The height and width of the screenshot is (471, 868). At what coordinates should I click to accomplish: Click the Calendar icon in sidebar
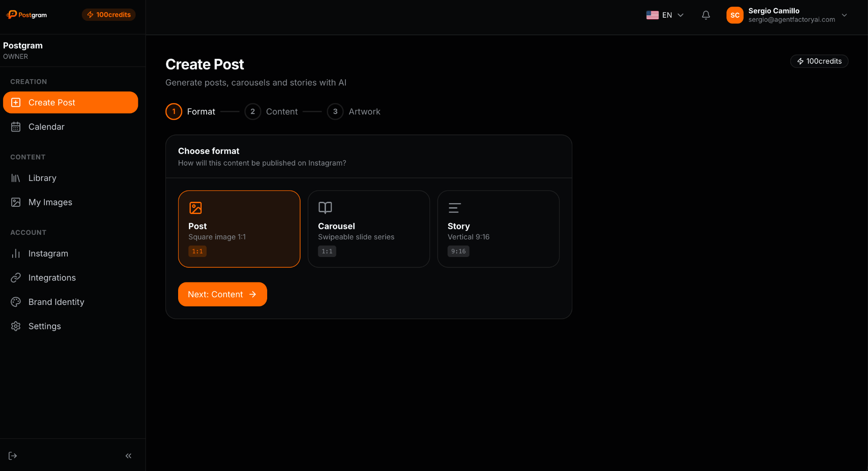tap(16, 127)
